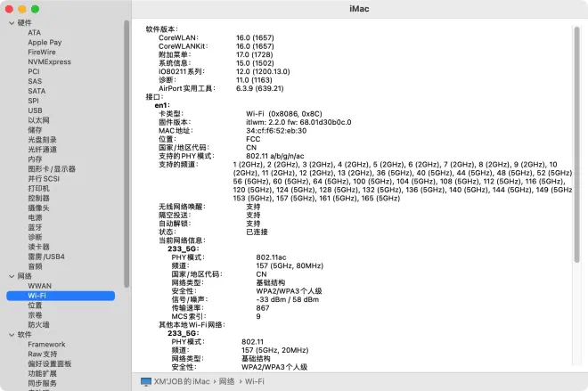This screenshot has height=391, width=588.
Task: Collapse the 软件 section in sidebar
Action: pos(11,335)
